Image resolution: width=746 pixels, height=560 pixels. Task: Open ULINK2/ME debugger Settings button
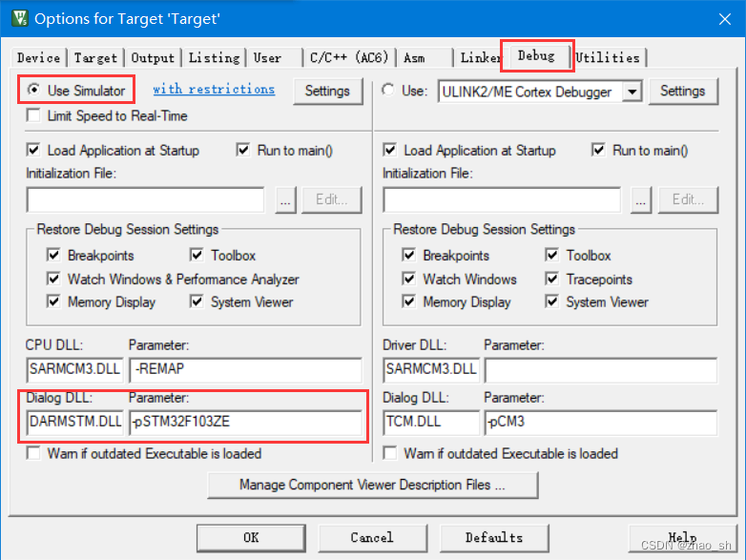click(x=682, y=91)
